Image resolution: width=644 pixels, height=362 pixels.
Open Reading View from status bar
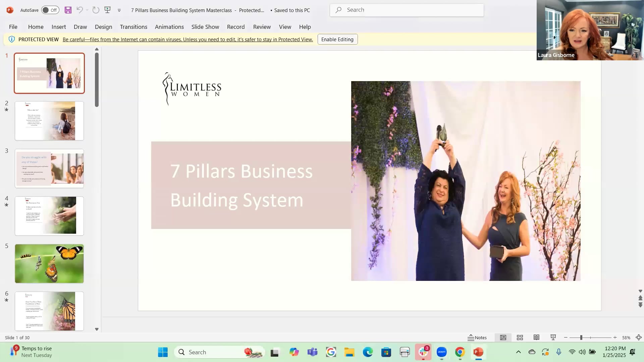click(x=536, y=338)
